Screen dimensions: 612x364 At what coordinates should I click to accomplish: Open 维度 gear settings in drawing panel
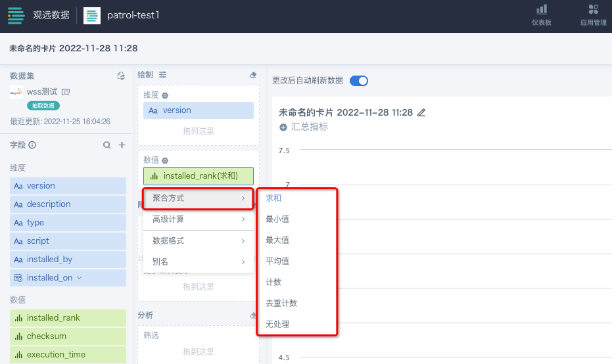coord(165,95)
